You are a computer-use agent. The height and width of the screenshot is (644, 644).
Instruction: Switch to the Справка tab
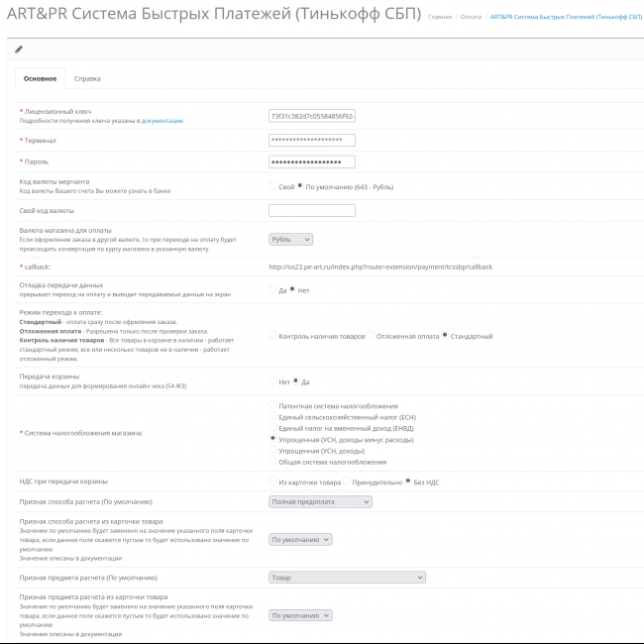pyautogui.click(x=87, y=78)
